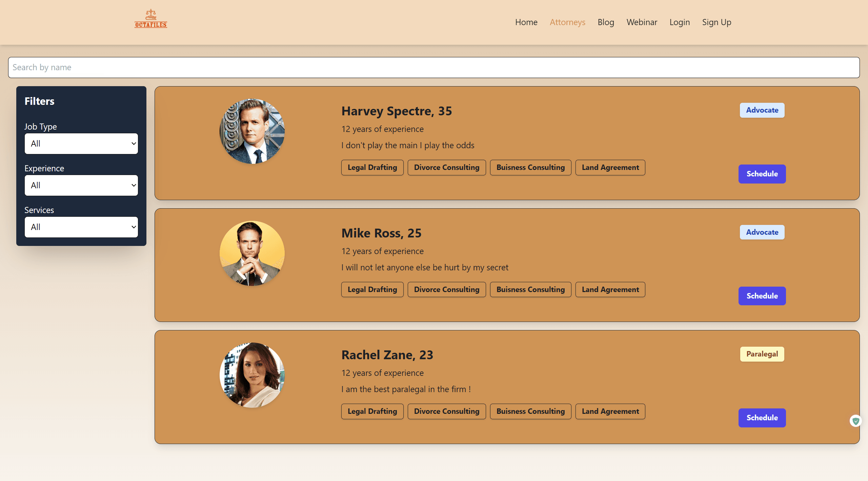Viewport: 868px width, 481px height.
Task: Select the Attorneys navigation item
Action: tap(567, 22)
